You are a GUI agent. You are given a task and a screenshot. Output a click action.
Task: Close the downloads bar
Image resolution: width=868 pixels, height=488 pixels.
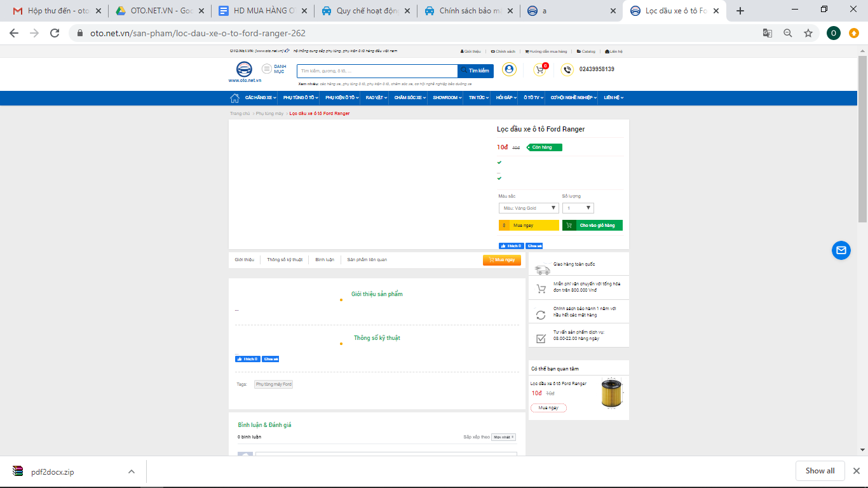856,471
